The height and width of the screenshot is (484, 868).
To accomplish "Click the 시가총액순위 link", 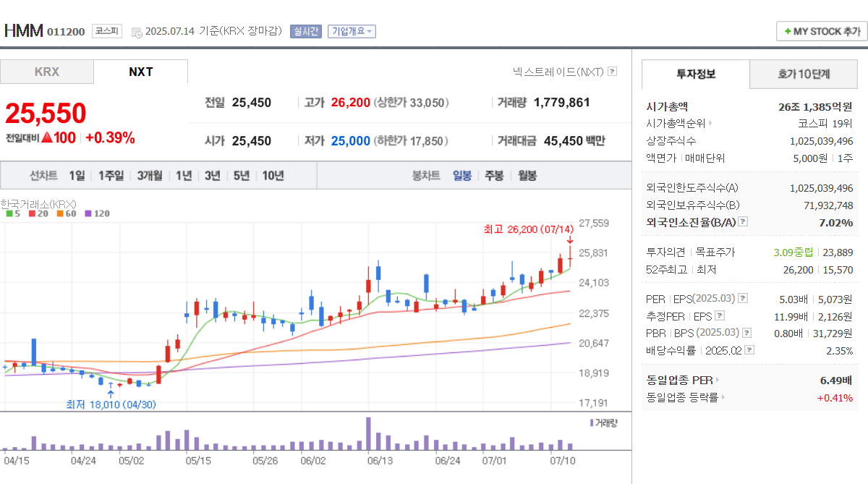I will pyautogui.click(x=676, y=124).
